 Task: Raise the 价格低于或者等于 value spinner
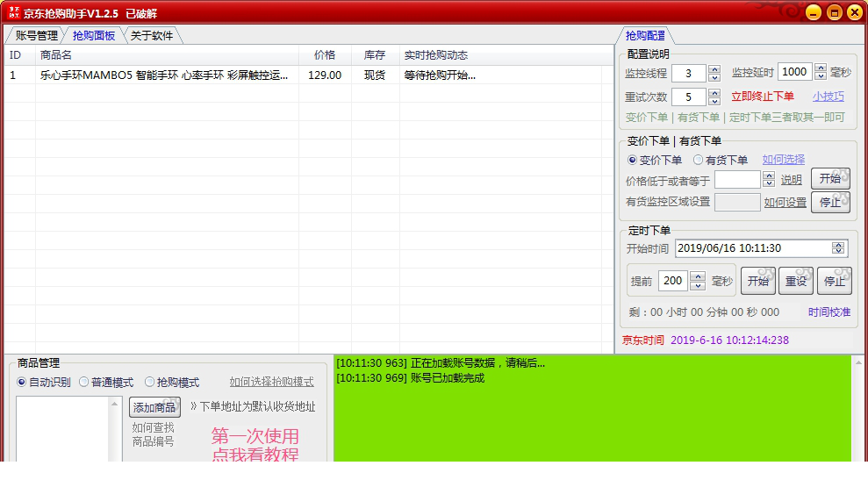coord(768,176)
